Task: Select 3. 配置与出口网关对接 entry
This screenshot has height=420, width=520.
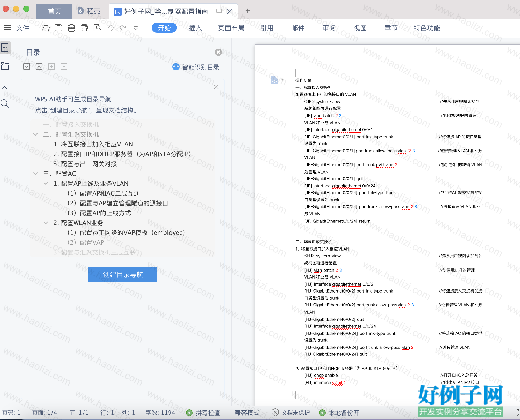Action: point(85,164)
